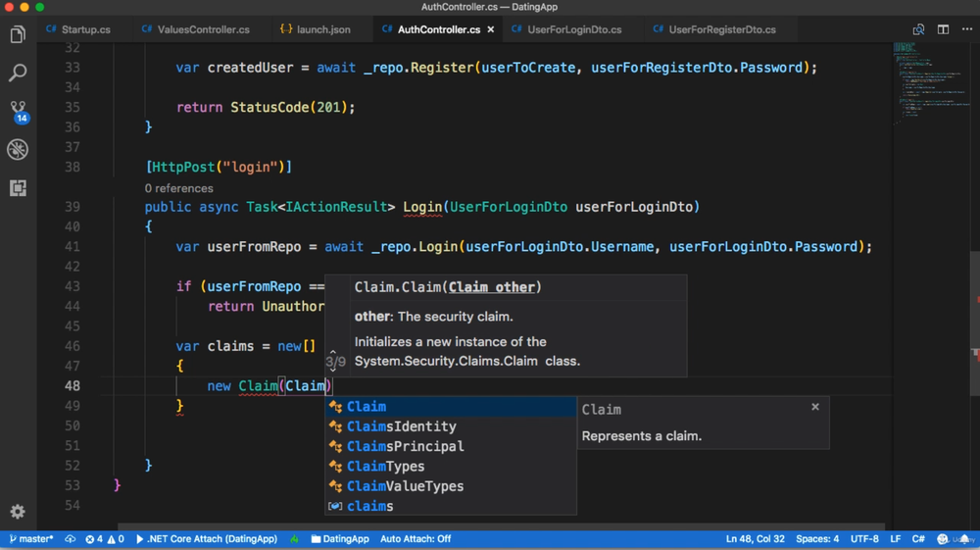Open the Extensions view

pyautogui.click(x=18, y=187)
